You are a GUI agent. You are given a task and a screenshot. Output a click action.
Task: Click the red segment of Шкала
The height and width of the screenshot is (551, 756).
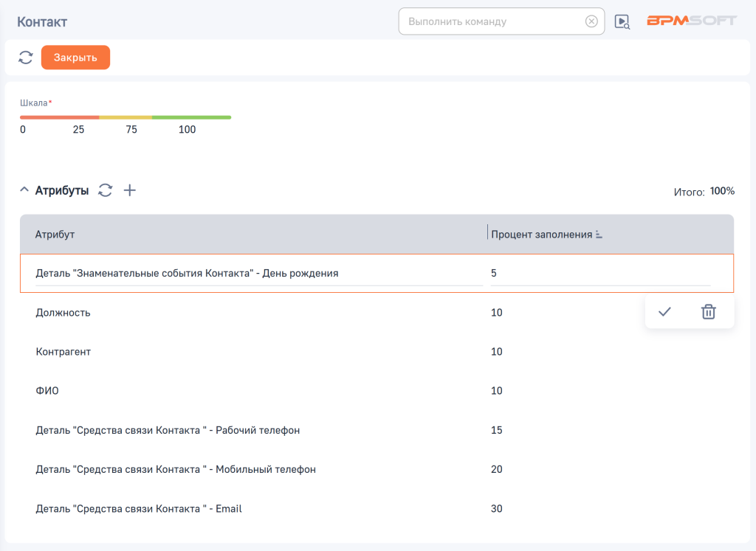coord(59,117)
